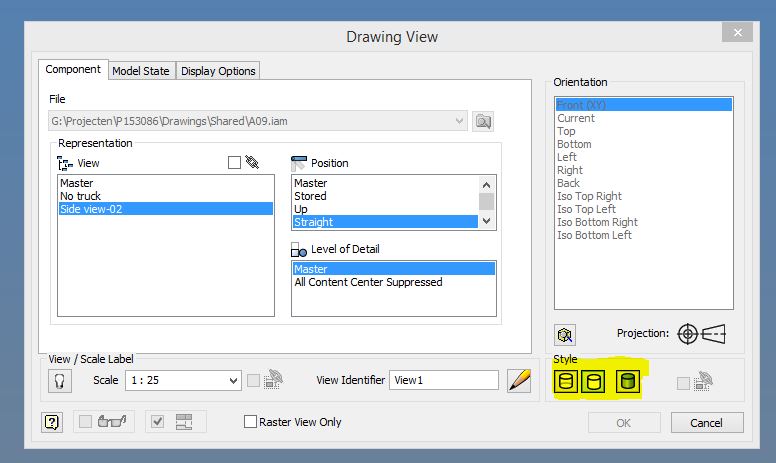Open the dialog help button
The width and height of the screenshot is (776, 463).
tap(52, 422)
